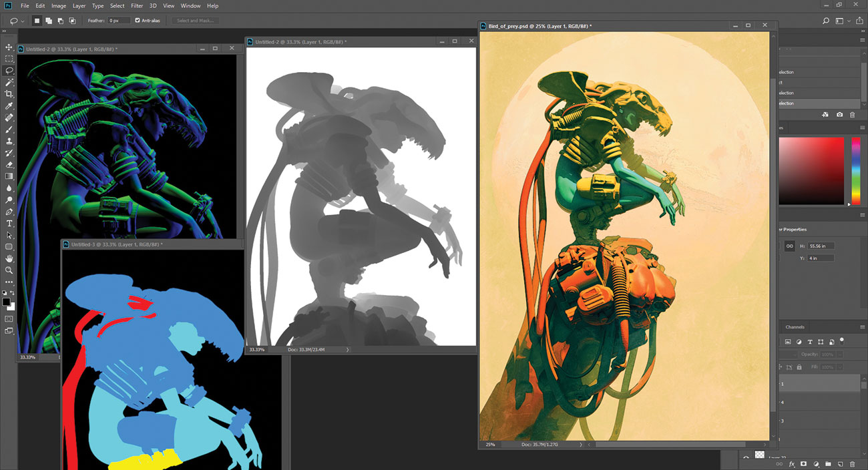
Task: Click the hue slider in Color panel
Action: click(x=855, y=172)
